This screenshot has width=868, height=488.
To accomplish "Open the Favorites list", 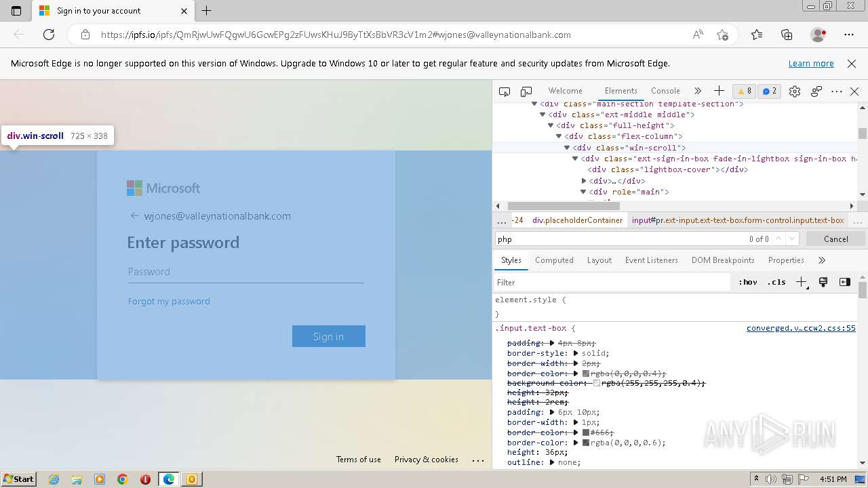I will pos(757,35).
